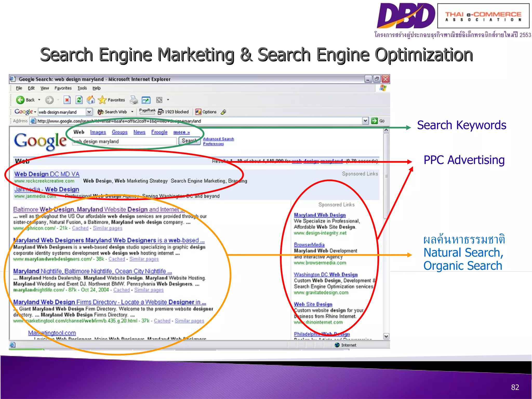Click Google page search query field
Image resolution: width=532 pixels, height=399 pixels.
click(x=124, y=141)
